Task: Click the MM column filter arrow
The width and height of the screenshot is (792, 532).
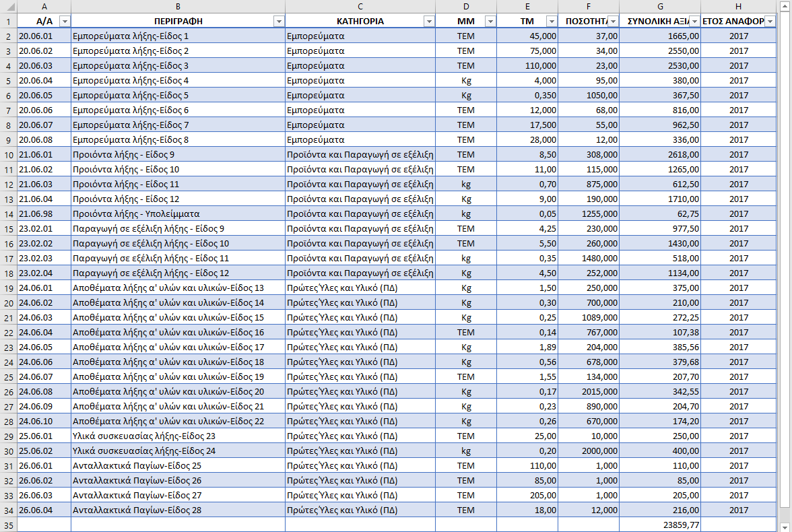Action: pos(490,22)
